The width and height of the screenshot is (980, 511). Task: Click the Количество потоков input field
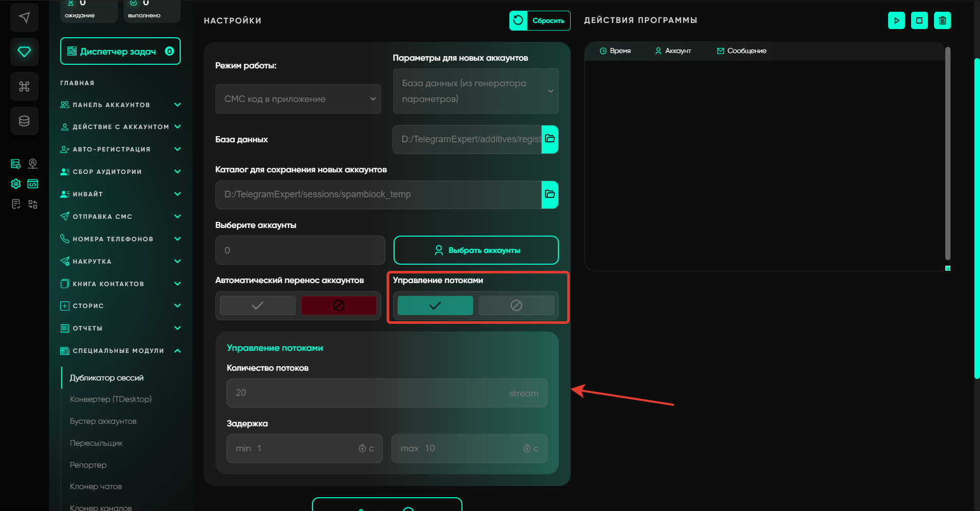pos(386,393)
